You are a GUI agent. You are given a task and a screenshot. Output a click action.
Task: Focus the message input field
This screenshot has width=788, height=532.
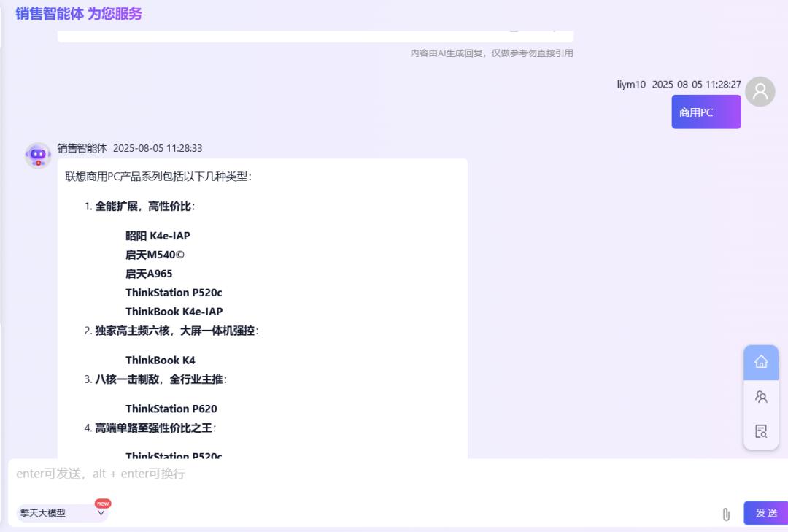[397, 474]
